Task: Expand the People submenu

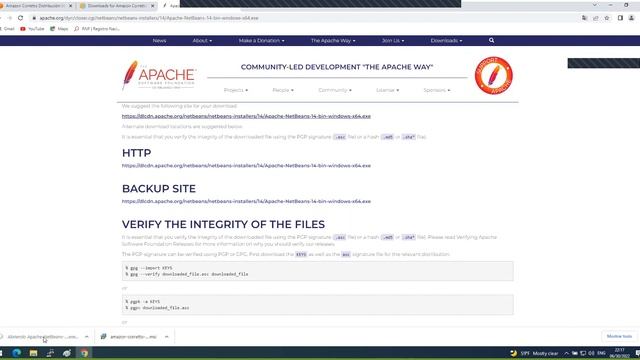Action: (283, 90)
